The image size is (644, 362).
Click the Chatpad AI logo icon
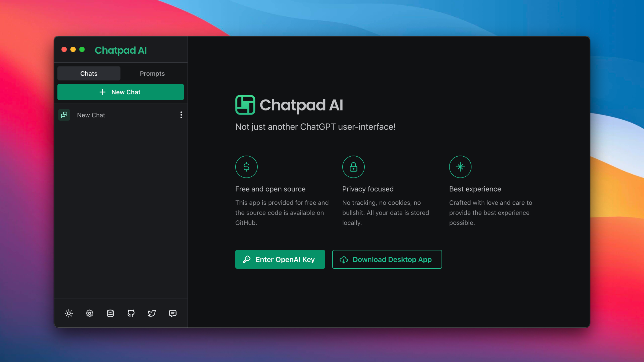[x=245, y=105]
